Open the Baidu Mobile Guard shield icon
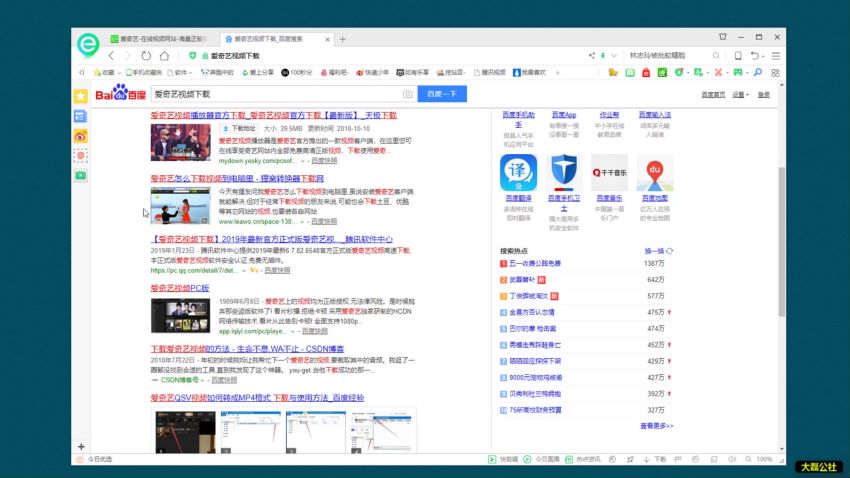This screenshot has width=850, height=478. pos(564,172)
